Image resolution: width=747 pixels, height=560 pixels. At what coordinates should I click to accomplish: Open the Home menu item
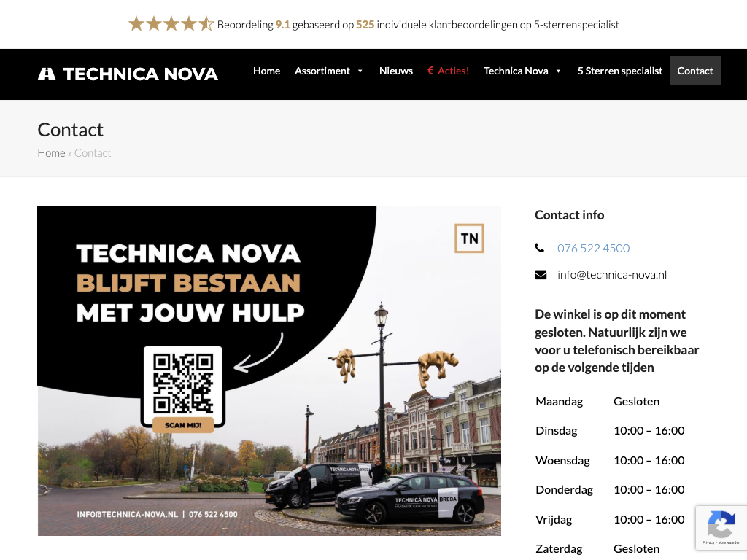click(266, 71)
